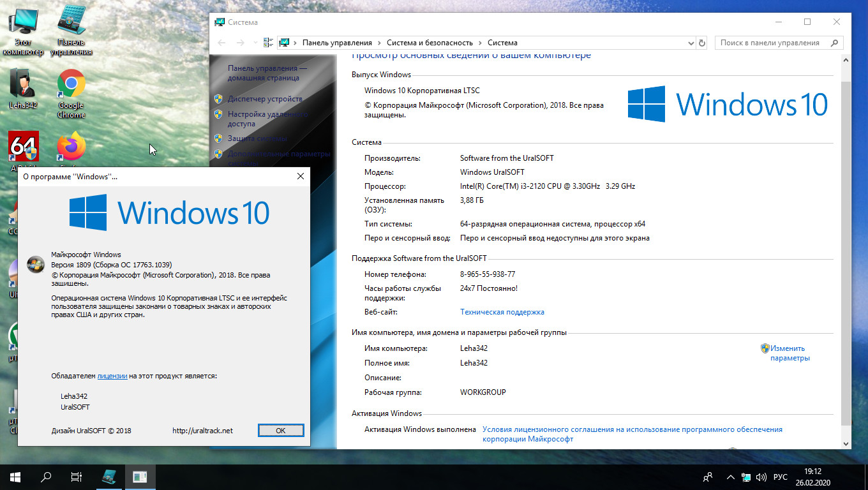Image resolution: width=868 pixels, height=490 pixels.
Task: Open network status icon in tray
Action: click(x=746, y=477)
